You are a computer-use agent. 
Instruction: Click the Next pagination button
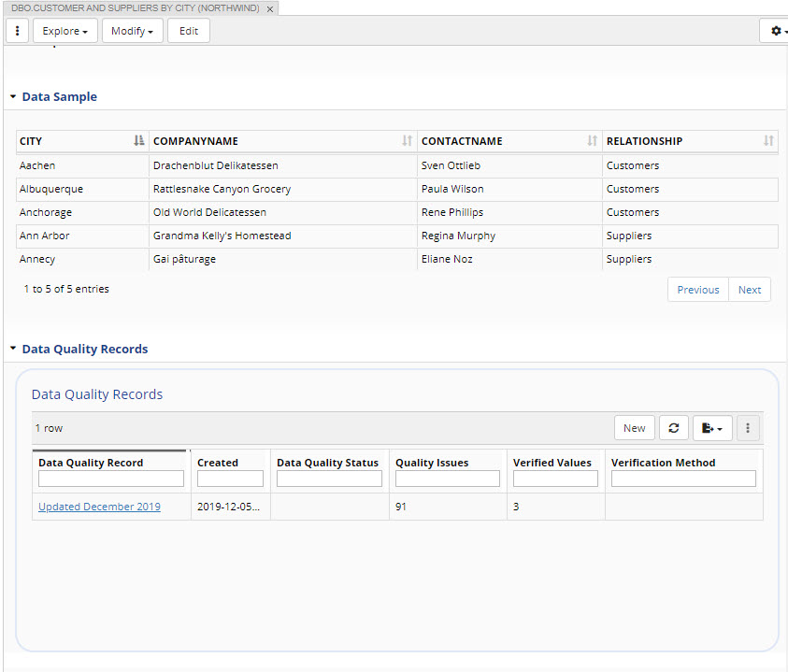[x=750, y=289]
